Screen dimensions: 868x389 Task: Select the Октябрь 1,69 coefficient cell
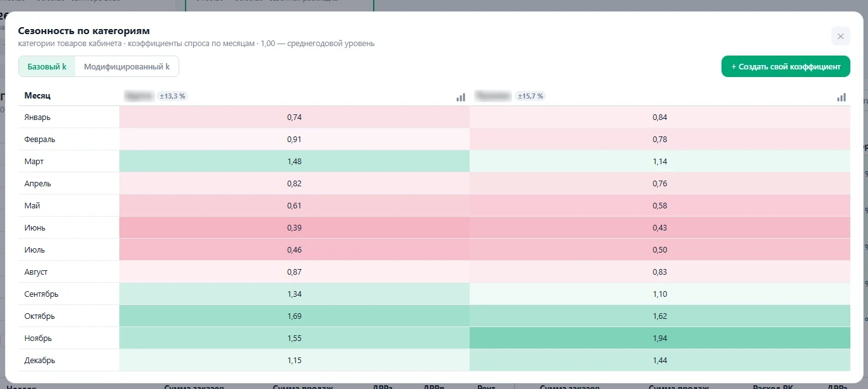click(294, 316)
